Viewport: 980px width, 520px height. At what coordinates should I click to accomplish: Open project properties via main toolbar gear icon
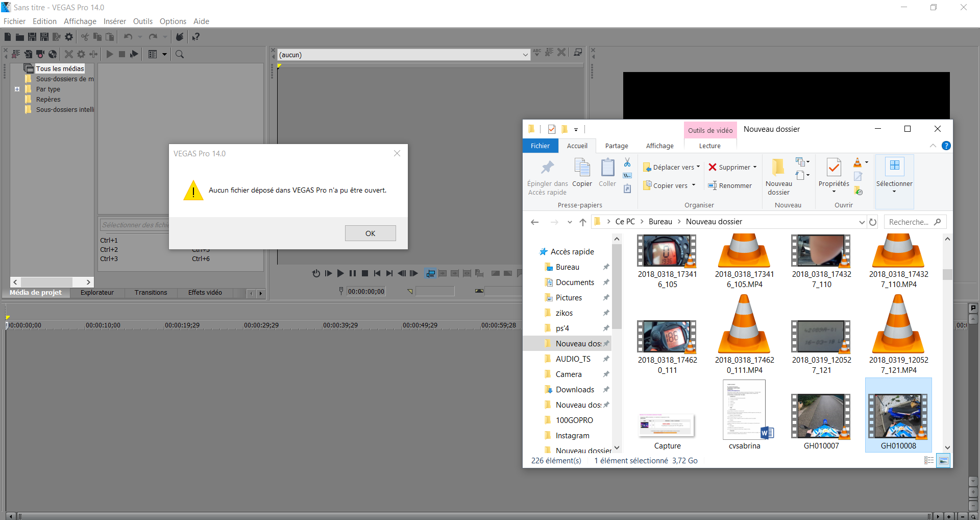coord(69,37)
